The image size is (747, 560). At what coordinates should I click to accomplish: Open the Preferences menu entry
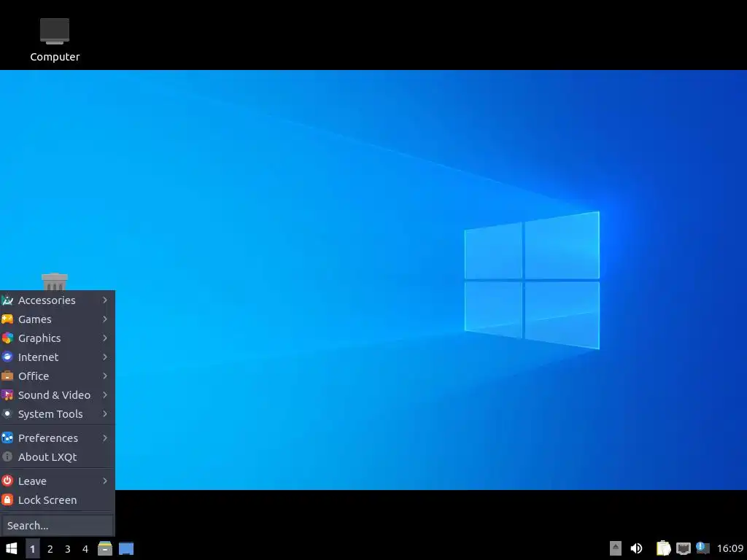click(x=57, y=438)
